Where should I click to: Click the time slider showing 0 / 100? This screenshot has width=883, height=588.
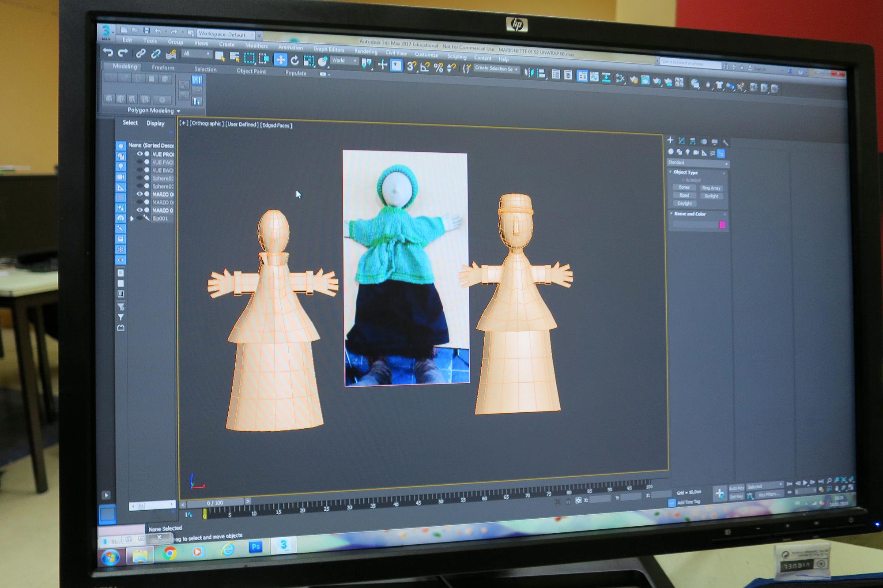(x=215, y=503)
